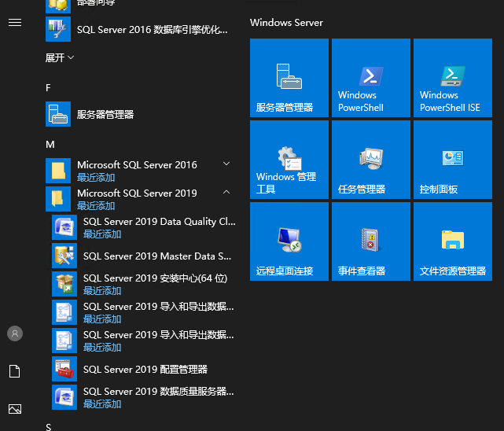Open SQL Server 2016 数据库引擎优化 icon
Viewport: 504px width, 431px height.
[58, 29]
